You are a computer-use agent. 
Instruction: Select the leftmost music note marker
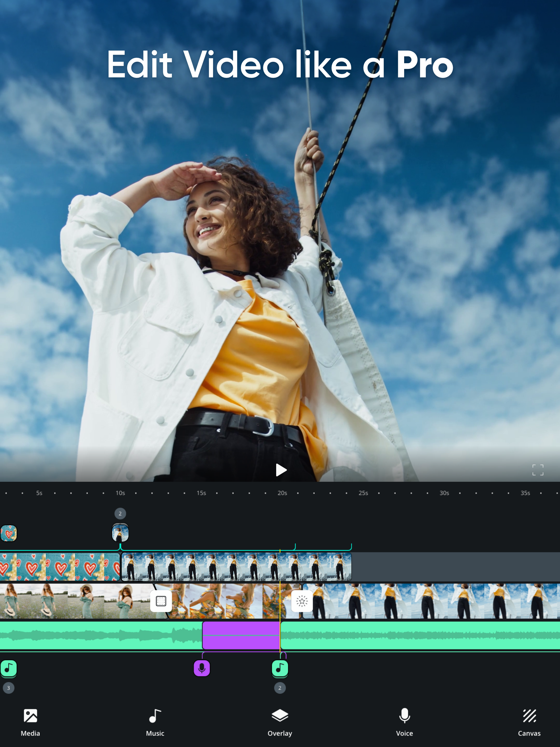pyautogui.click(x=8, y=668)
